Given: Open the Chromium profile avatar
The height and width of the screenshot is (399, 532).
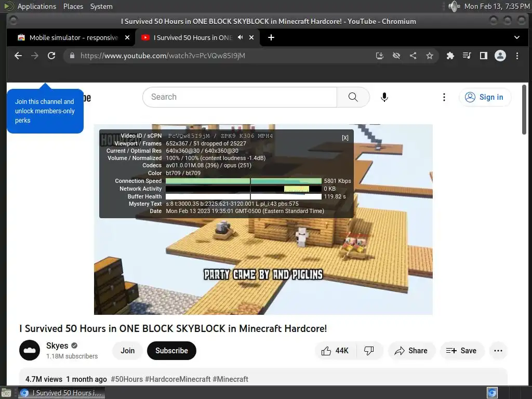Looking at the screenshot, I should click(500, 56).
